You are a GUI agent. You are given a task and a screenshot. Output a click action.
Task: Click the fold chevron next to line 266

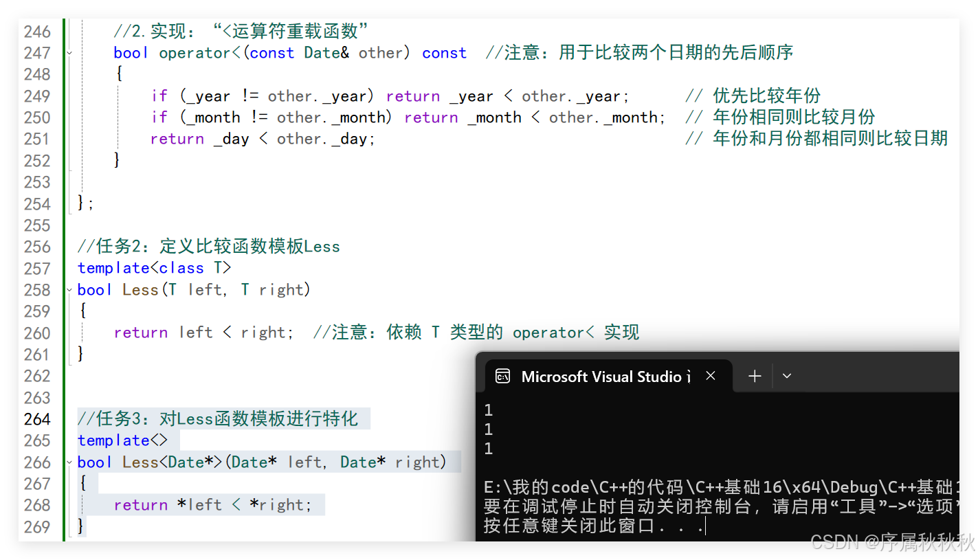[67, 462]
